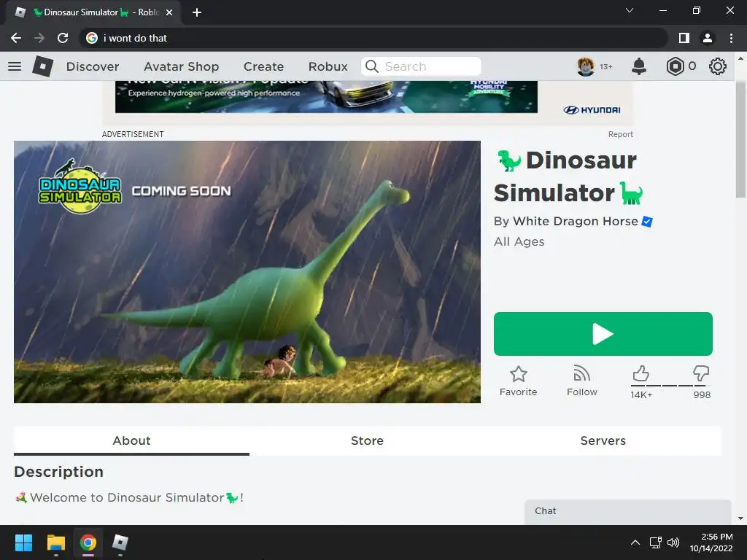Click the 'Description' heading
The width and height of the screenshot is (747, 560).
(x=58, y=472)
